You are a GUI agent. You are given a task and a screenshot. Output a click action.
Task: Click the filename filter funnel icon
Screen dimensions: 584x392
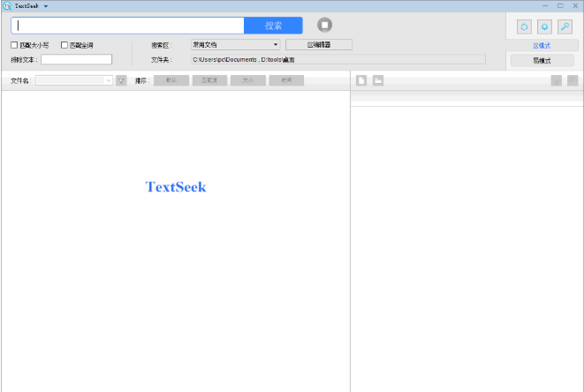[x=121, y=80]
